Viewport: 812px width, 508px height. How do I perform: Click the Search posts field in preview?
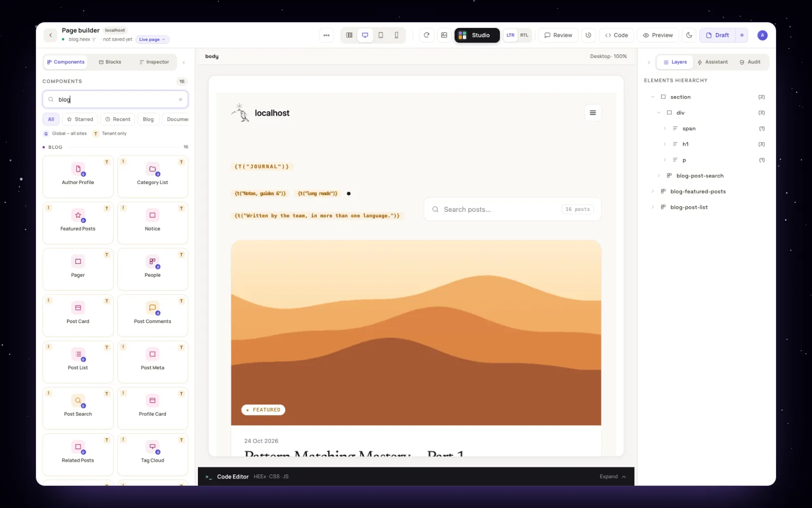coord(513,209)
